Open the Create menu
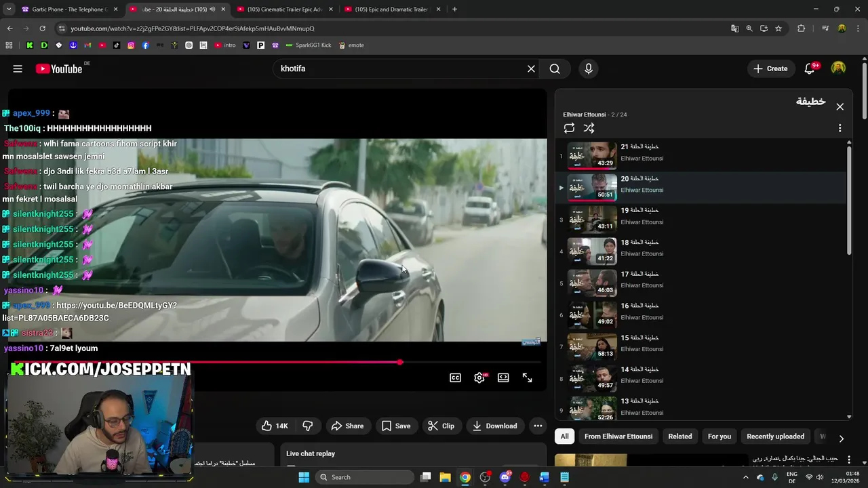This screenshot has height=488, width=868. 770,68
